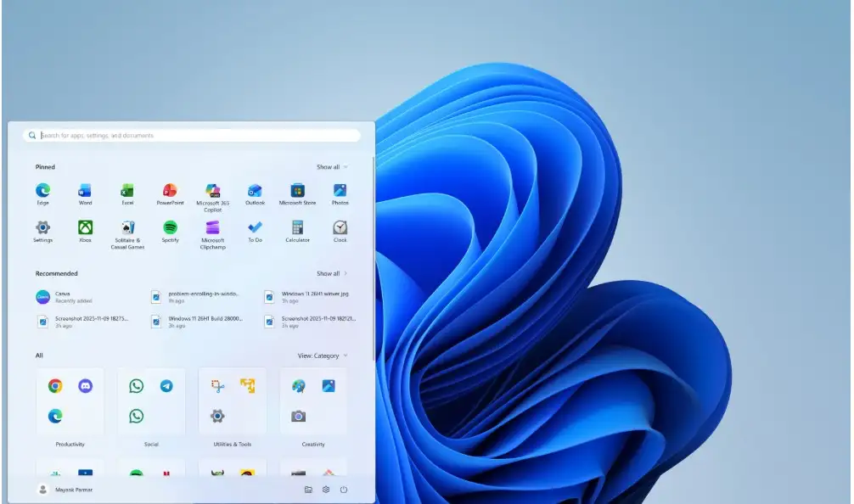Image resolution: width=854 pixels, height=504 pixels.
Task: Start the Photos app
Action: click(340, 189)
